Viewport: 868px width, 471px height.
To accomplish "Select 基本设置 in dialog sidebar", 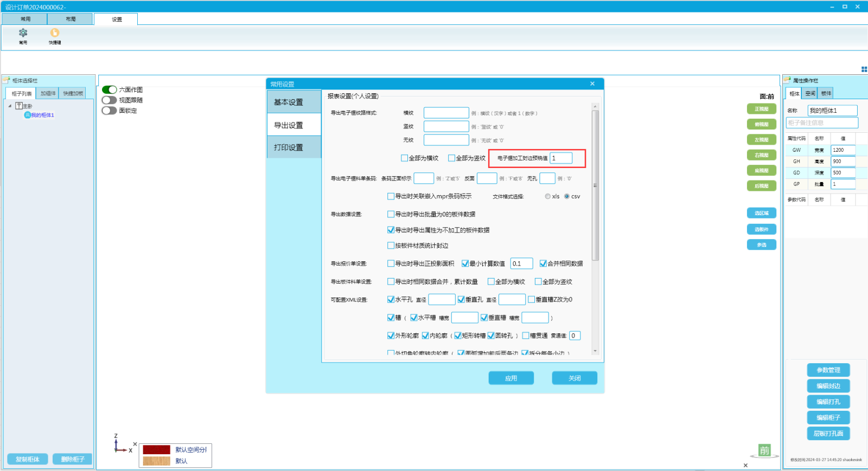I will 294,102.
